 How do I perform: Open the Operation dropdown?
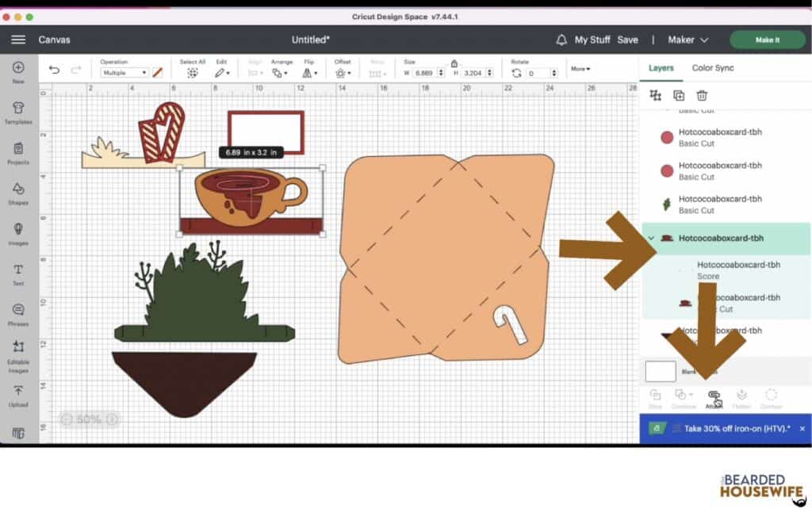click(x=124, y=73)
